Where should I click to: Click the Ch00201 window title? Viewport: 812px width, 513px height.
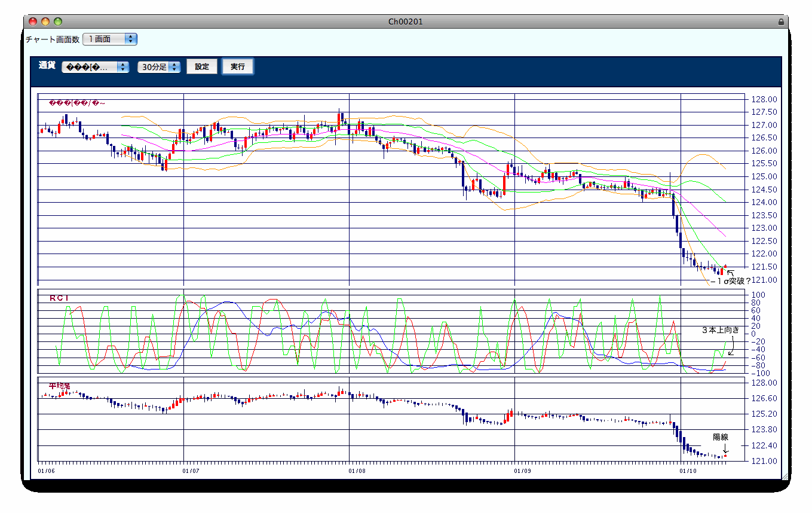tap(406, 22)
